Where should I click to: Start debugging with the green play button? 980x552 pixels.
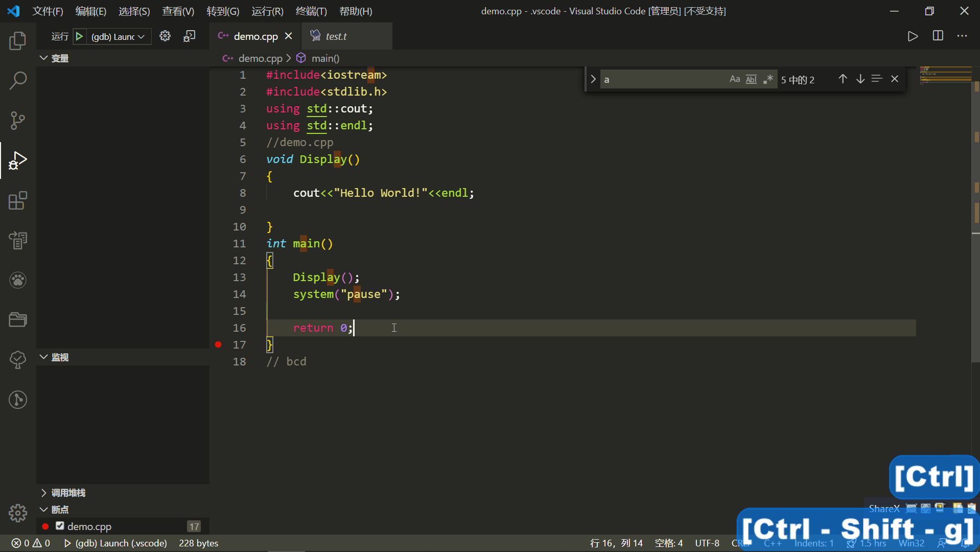coord(79,36)
